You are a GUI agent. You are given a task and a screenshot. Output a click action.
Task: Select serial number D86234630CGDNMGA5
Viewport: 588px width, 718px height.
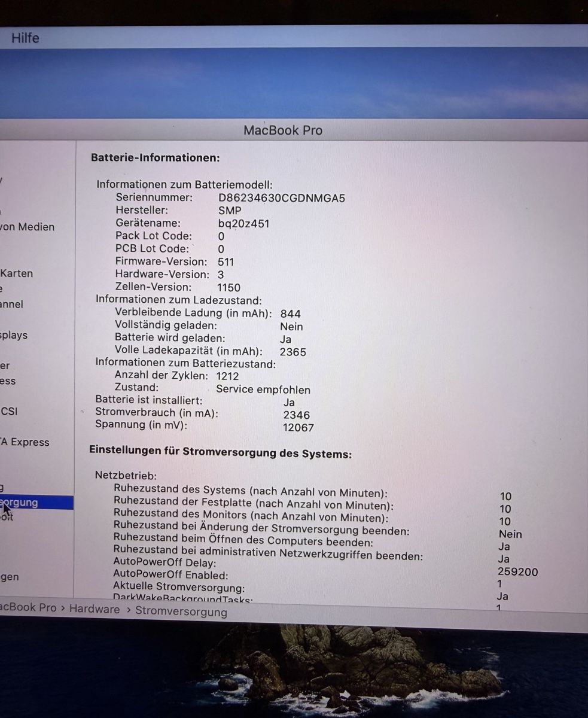tap(282, 197)
